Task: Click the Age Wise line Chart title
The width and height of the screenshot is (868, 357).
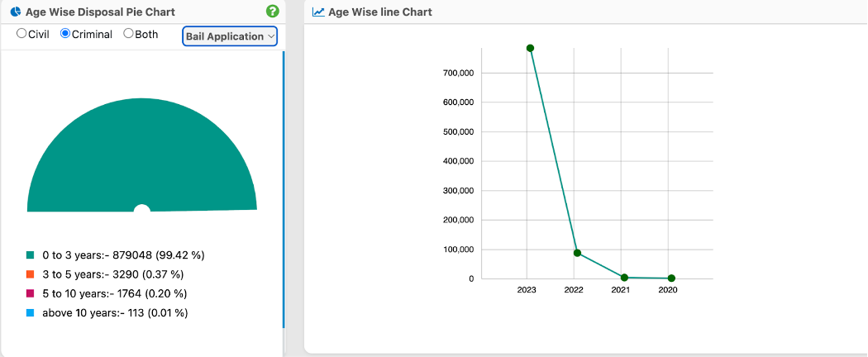Action: coord(379,12)
